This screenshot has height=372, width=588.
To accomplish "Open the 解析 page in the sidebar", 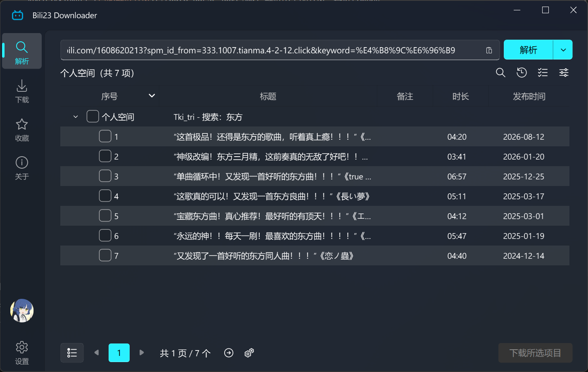I will tap(22, 51).
